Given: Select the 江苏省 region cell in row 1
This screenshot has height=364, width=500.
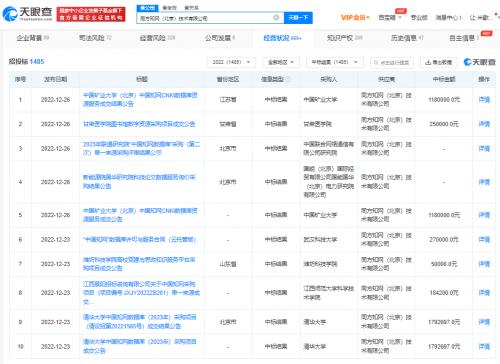Looking at the screenshot, I should (228, 99).
